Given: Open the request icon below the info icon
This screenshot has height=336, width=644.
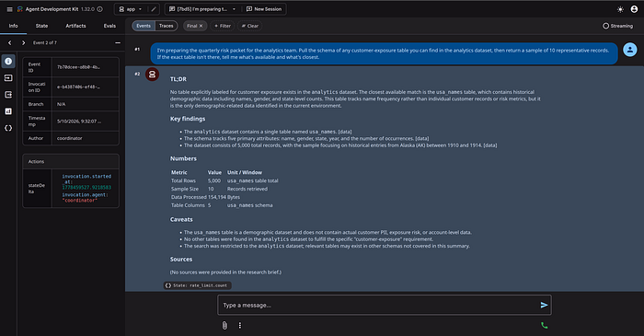Looking at the screenshot, I should 8,78.
